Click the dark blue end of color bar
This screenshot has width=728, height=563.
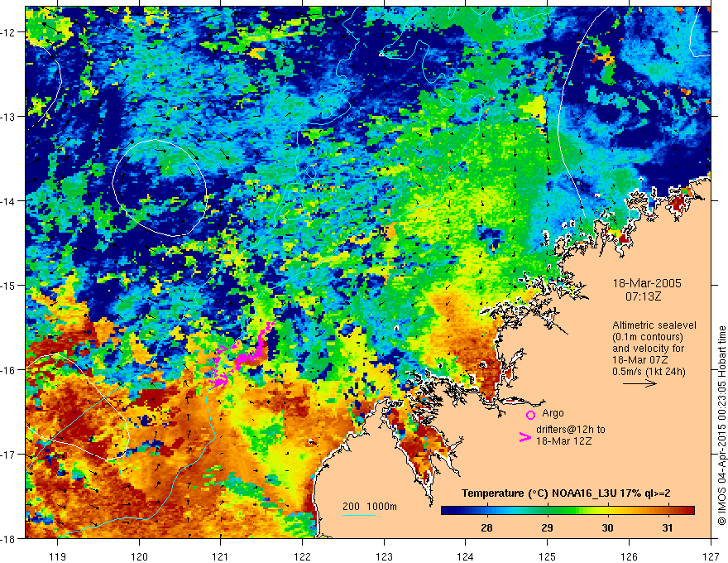tap(448, 511)
